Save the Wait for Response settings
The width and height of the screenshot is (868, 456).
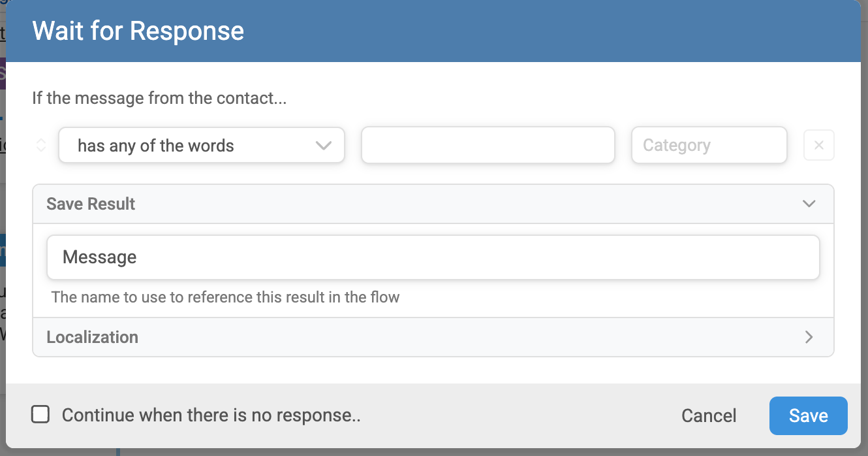pos(809,415)
